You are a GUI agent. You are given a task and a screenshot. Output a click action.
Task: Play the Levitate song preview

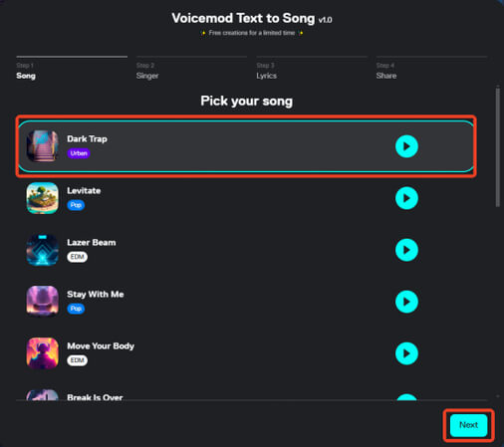(x=406, y=198)
